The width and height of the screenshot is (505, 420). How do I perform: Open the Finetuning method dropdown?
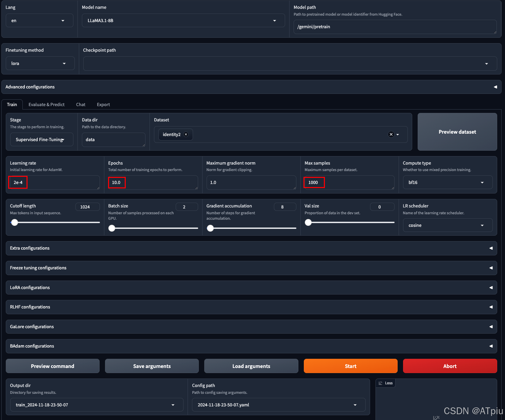(x=40, y=63)
